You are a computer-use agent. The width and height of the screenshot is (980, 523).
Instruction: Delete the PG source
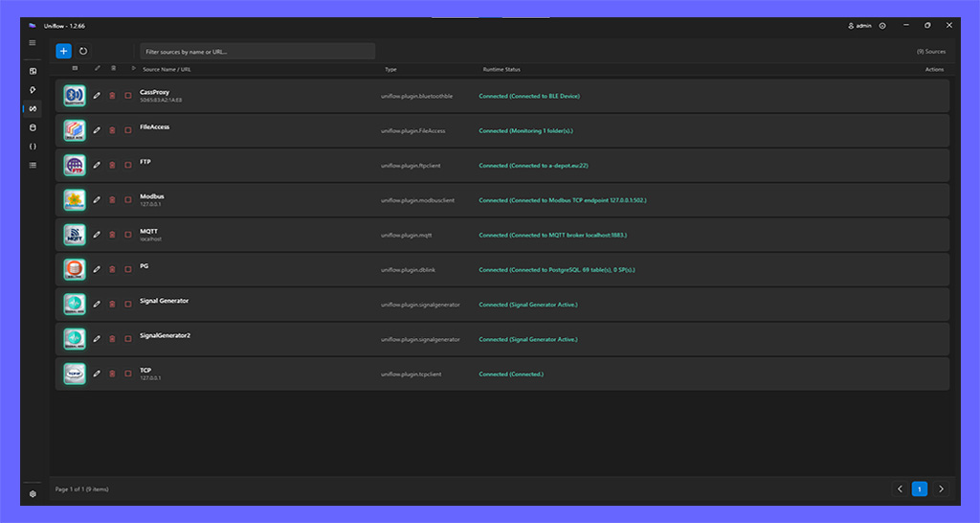pos(113,269)
